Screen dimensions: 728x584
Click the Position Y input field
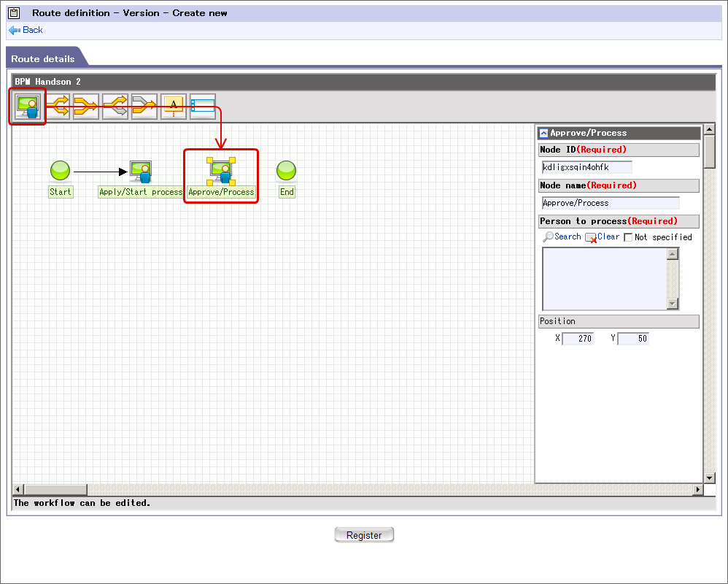(633, 339)
